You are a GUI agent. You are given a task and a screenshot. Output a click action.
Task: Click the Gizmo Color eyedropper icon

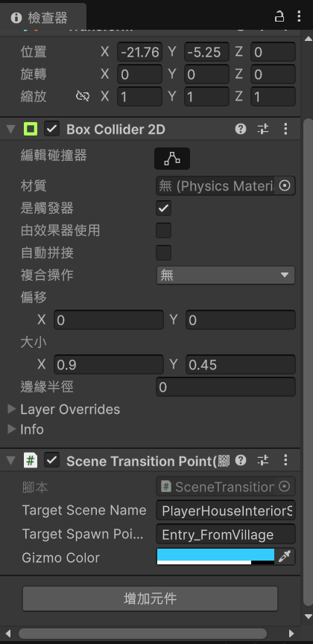tap(285, 556)
